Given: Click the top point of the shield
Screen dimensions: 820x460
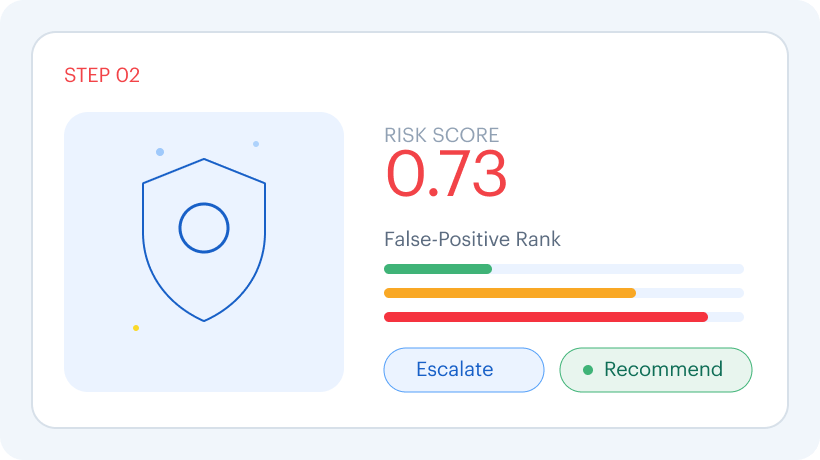Looking at the screenshot, I should [204, 159].
